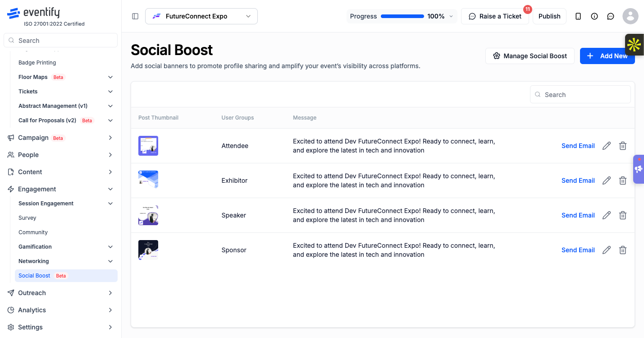Open the Sponsor post thumbnail

pos(148,250)
